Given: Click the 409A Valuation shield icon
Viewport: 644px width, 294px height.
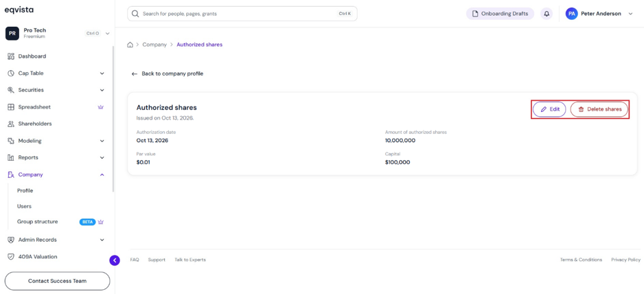Looking at the screenshot, I should (11, 257).
